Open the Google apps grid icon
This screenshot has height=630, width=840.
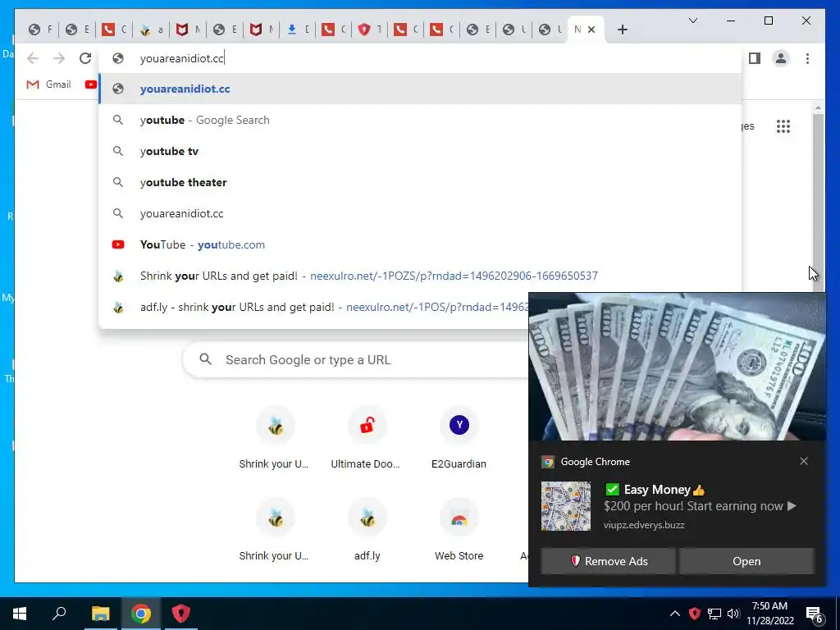(783, 126)
